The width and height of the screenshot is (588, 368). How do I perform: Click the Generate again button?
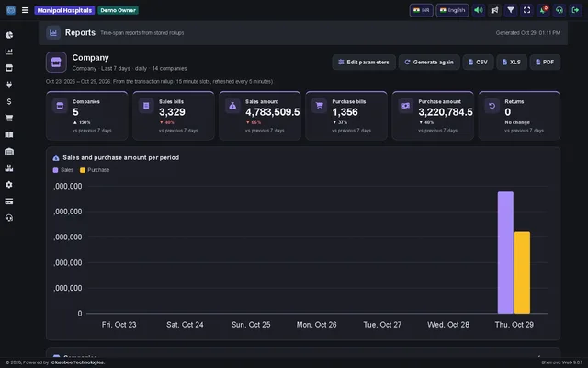[x=429, y=62]
